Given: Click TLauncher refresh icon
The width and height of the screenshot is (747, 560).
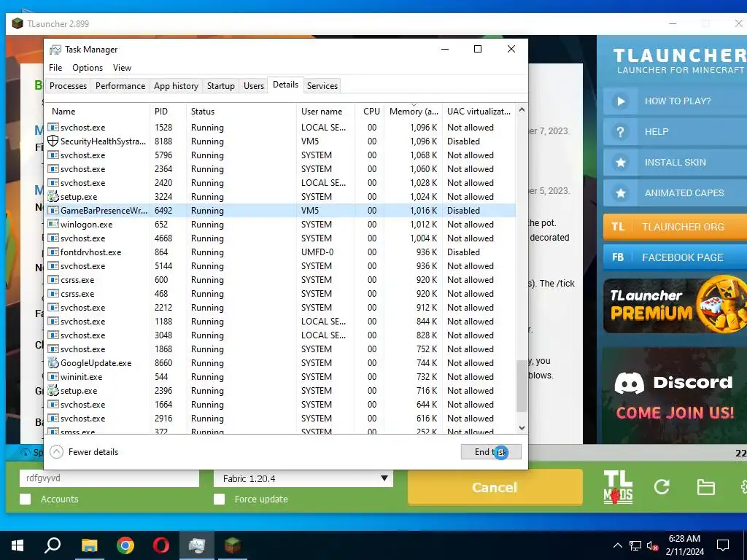Looking at the screenshot, I should 662,486.
